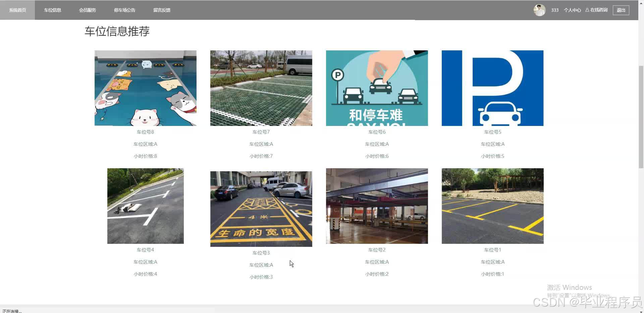Open the 和停车难 illustration for 车位号6
Screen dimensions: 644x313
(377, 88)
